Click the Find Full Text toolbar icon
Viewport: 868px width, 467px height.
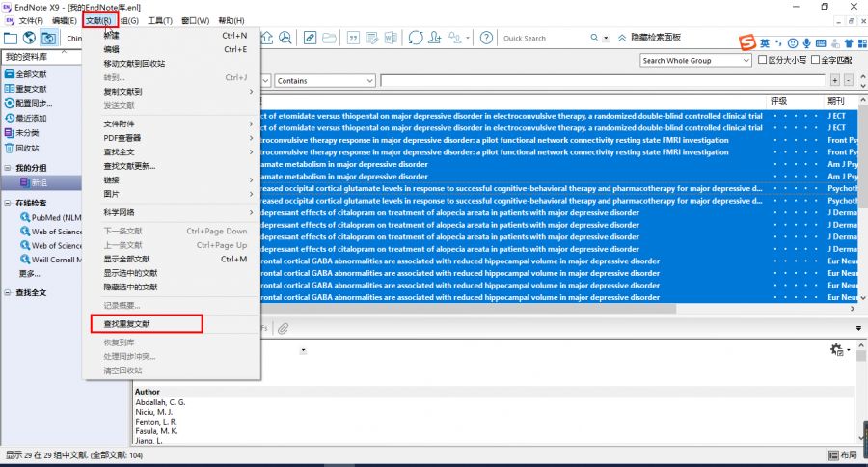[285, 38]
